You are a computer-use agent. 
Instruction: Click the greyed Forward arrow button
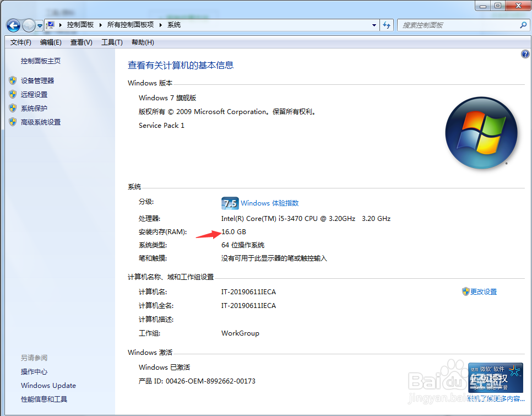tap(29, 25)
